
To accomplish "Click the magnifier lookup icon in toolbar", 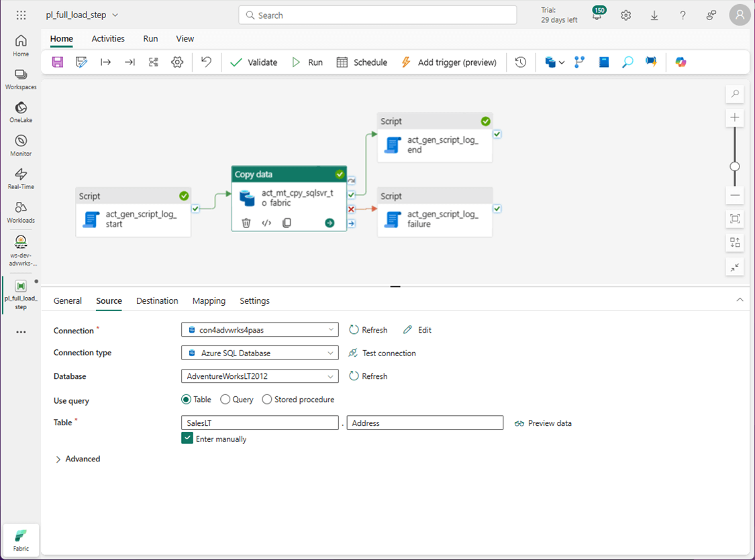I will point(627,62).
